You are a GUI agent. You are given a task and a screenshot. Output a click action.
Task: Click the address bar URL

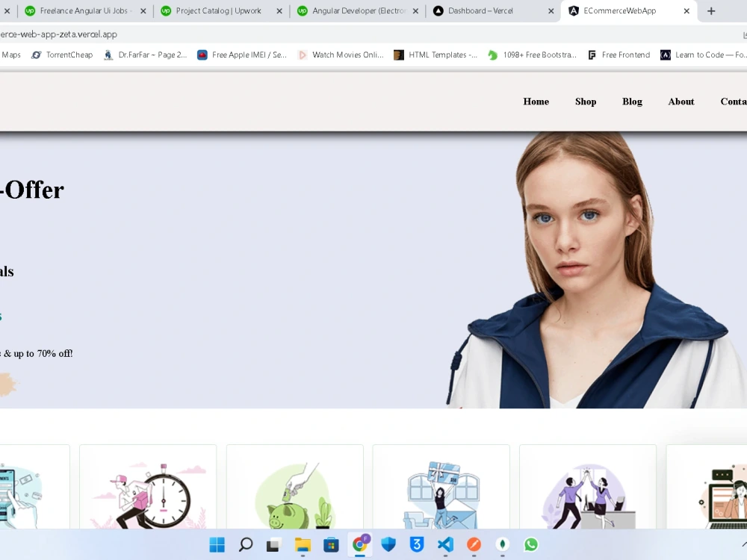click(58, 34)
